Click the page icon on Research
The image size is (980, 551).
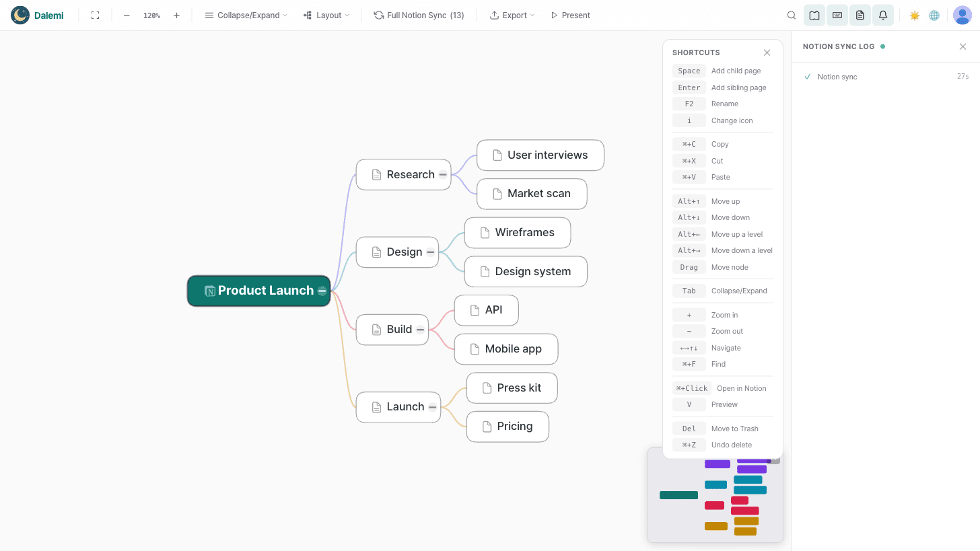tap(377, 174)
